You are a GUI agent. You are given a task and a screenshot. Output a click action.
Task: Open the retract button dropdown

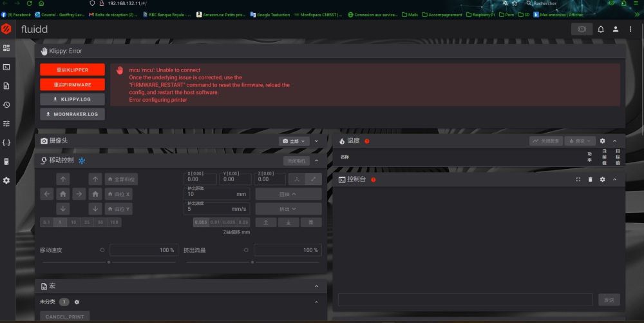(289, 194)
